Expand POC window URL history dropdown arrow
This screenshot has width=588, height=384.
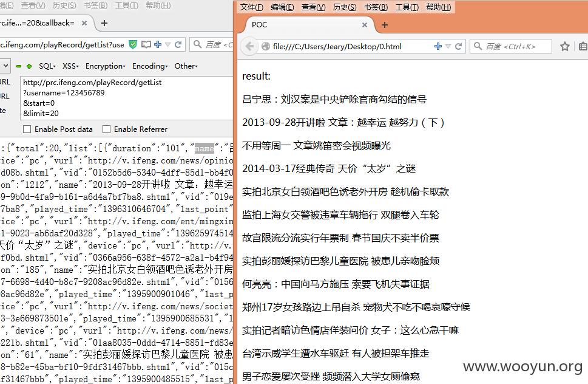tap(448, 46)
